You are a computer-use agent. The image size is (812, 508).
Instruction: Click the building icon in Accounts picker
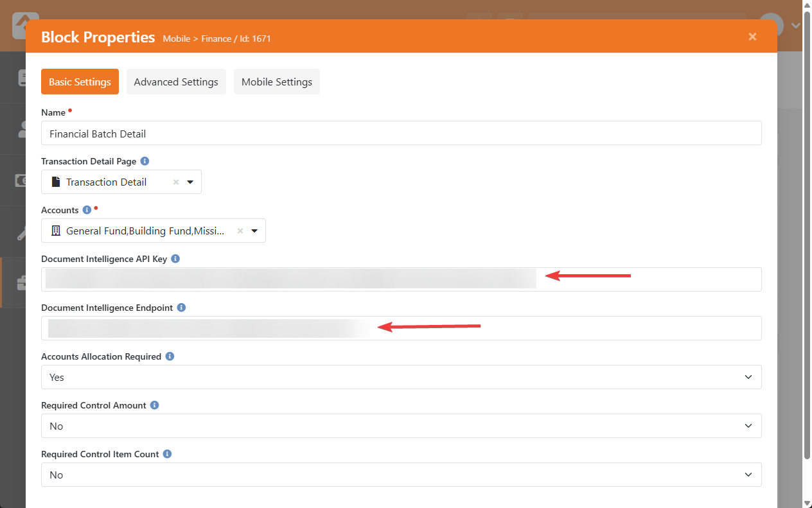coord(55,231)
